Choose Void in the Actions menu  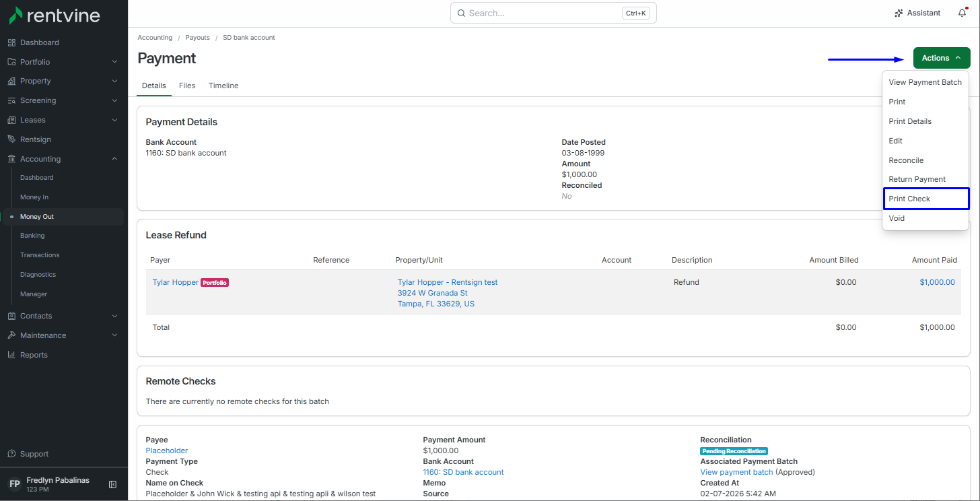pos(925,218)
